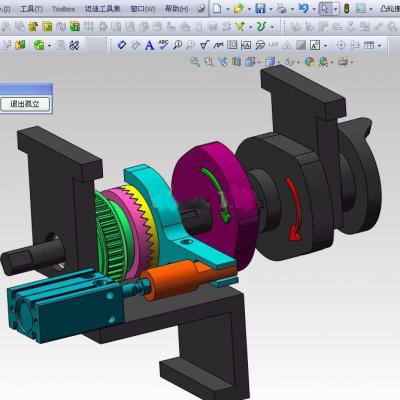Expand the Curves dropdown arrow
This screenshot has width=400, height=400.
272,27
